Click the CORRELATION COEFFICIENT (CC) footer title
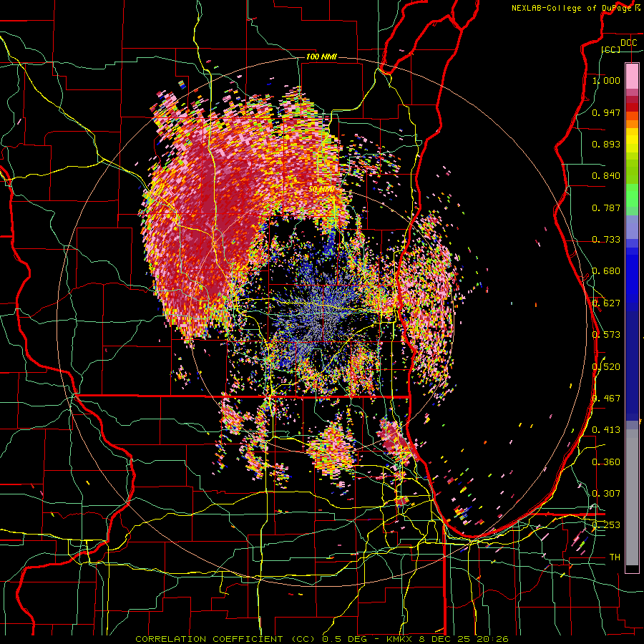 coord(225,639)
